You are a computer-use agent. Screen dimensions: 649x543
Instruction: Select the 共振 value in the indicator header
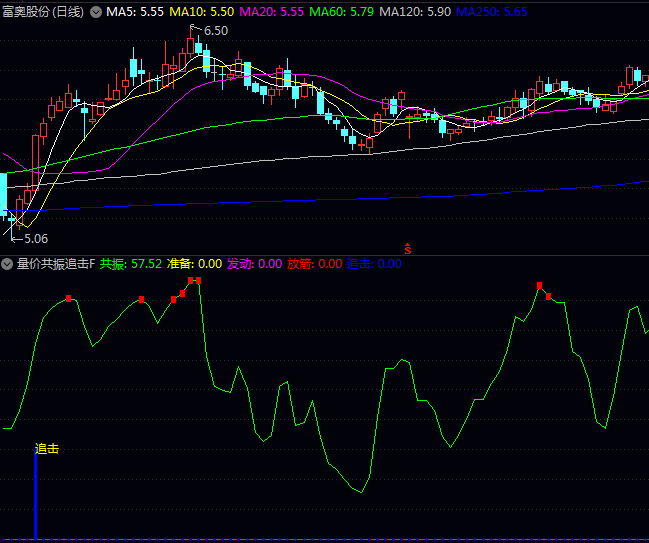(x=131, y=264)
